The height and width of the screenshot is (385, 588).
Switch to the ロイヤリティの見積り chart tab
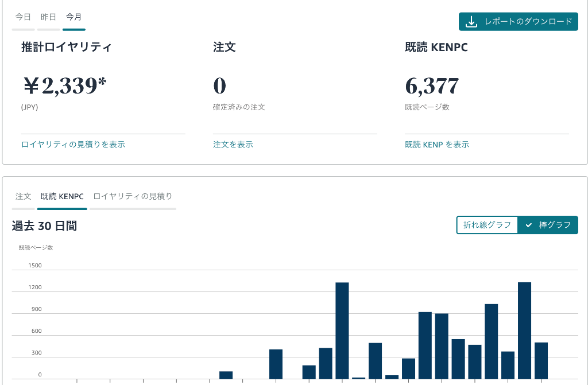tap(133, 196)
